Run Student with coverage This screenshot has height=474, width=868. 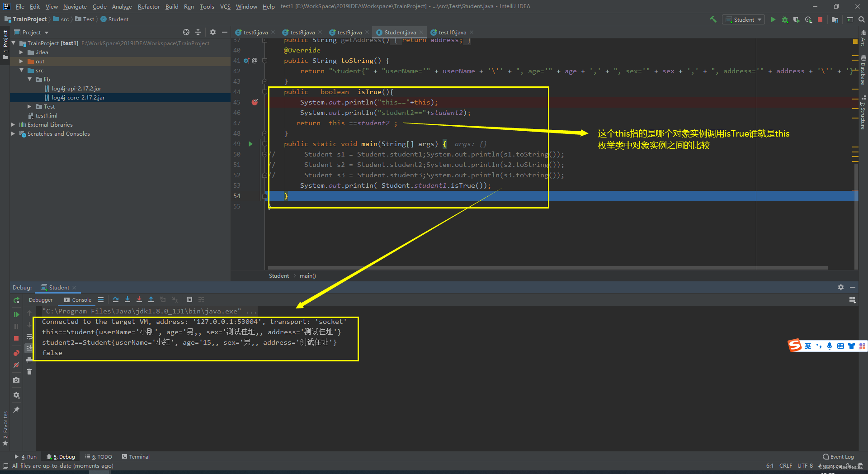pos(797,19)
